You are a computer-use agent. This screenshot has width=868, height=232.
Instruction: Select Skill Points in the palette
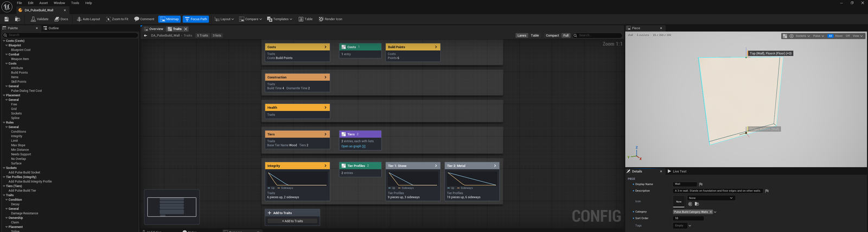[x=19, y=81]
